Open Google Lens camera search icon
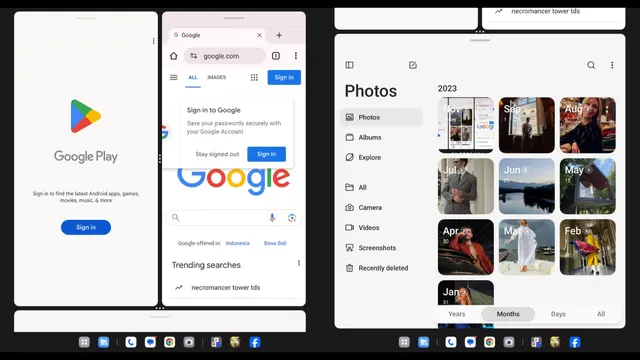 click(292, 218)
